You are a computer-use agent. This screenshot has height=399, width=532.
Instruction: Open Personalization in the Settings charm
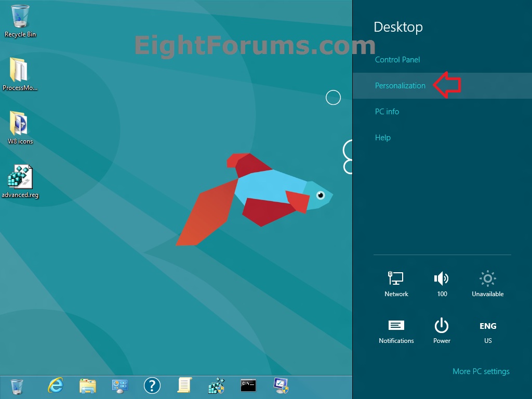[400, 86]
